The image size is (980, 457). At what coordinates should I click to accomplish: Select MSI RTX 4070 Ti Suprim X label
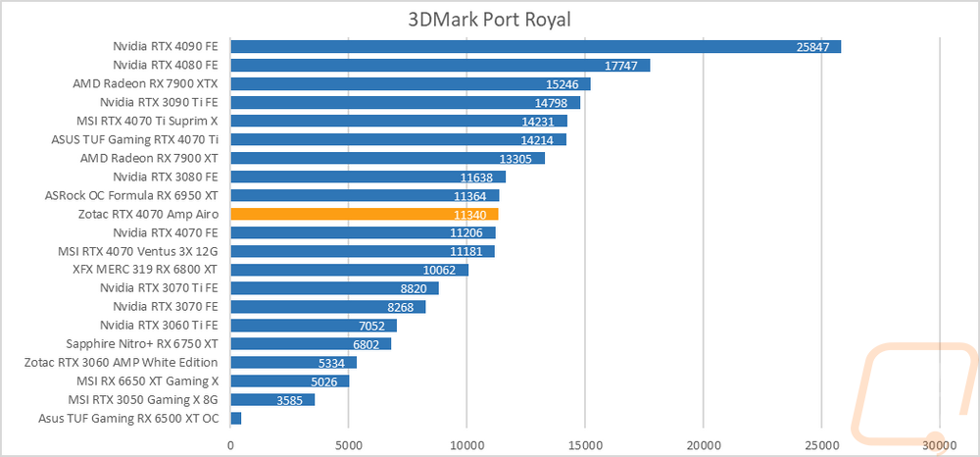click(x=149, y=121)
